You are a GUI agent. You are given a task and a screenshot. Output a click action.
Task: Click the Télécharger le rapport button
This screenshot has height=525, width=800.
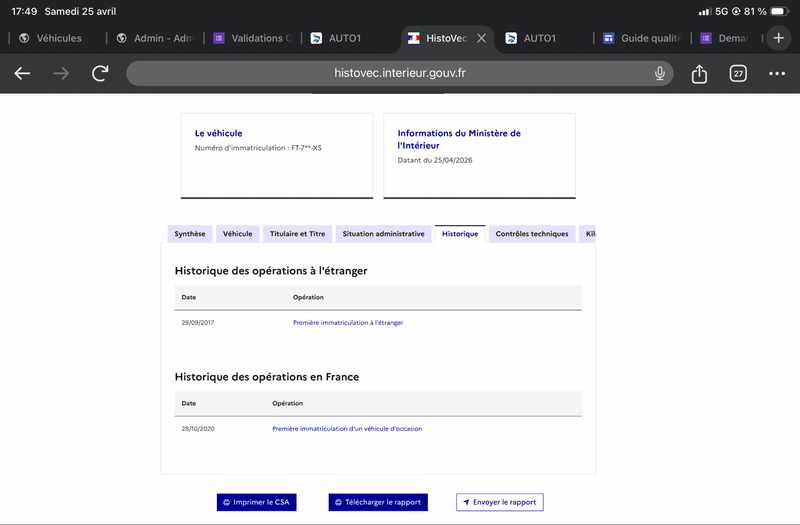coord(378,502)
